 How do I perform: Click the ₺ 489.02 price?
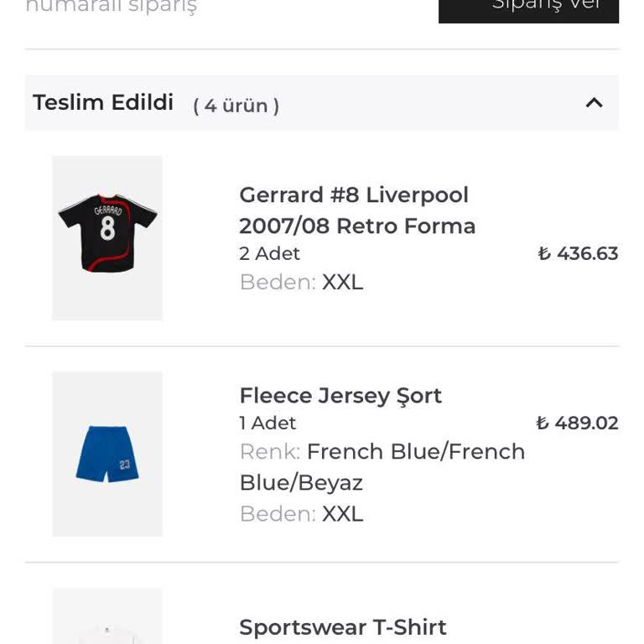point(578,423)
